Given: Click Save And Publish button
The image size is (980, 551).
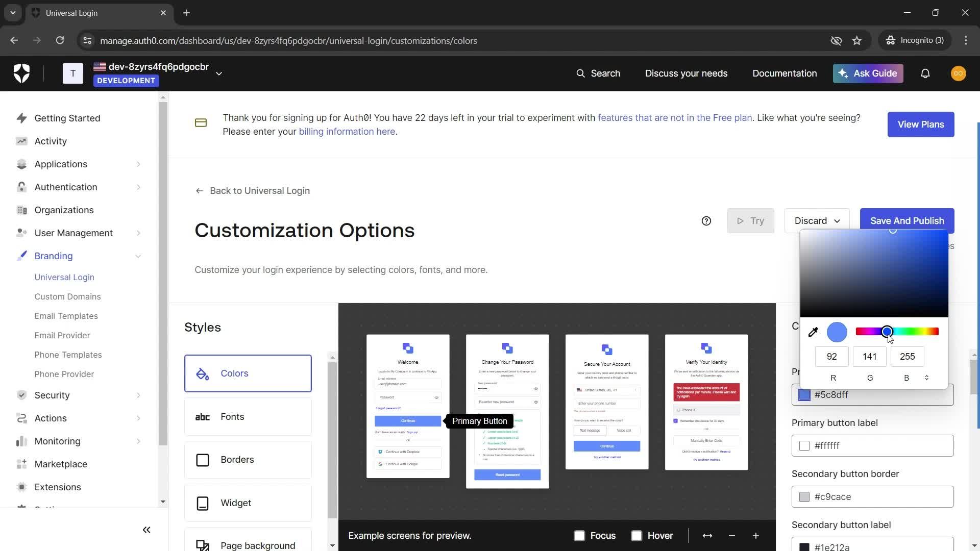Looking at the screenshot, I should [x=907, y=221].
